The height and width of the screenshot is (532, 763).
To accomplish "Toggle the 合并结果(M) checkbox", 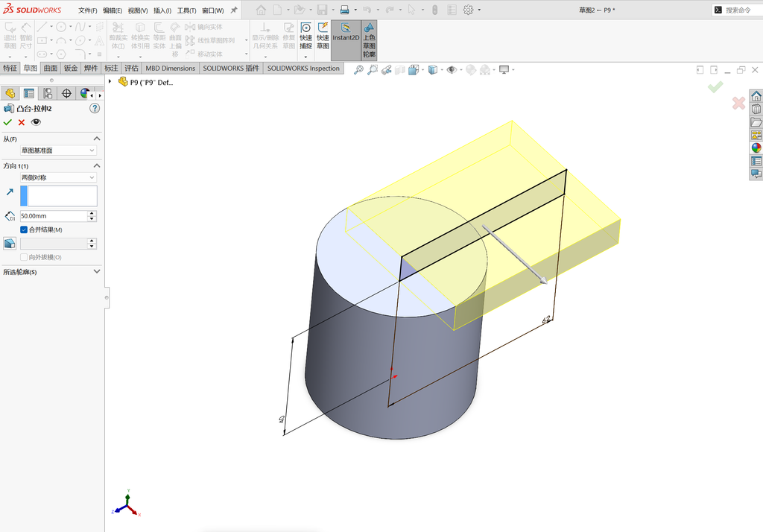I will (23, 229).
